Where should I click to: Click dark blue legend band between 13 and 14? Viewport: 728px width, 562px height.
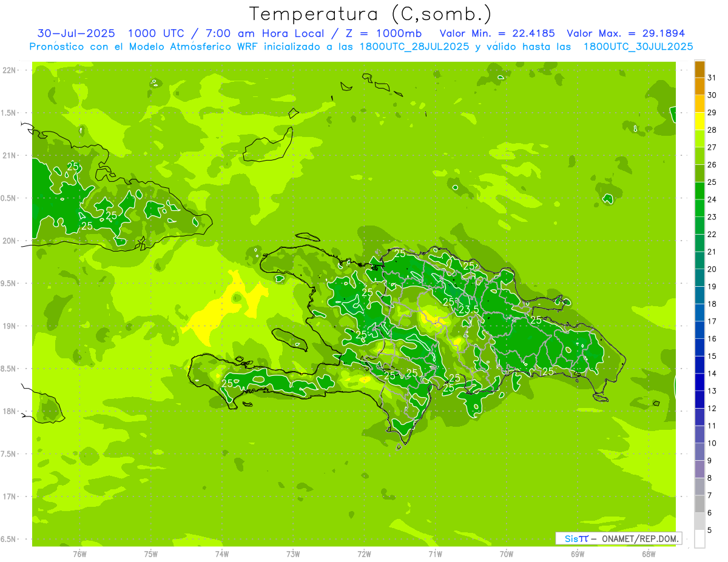tap(699, 383)
